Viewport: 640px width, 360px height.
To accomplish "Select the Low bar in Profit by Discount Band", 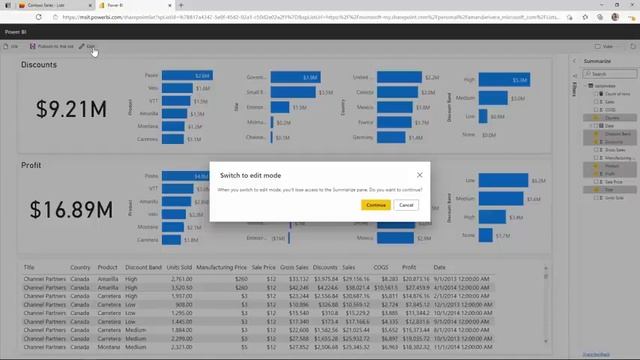I will coord(503,180).
